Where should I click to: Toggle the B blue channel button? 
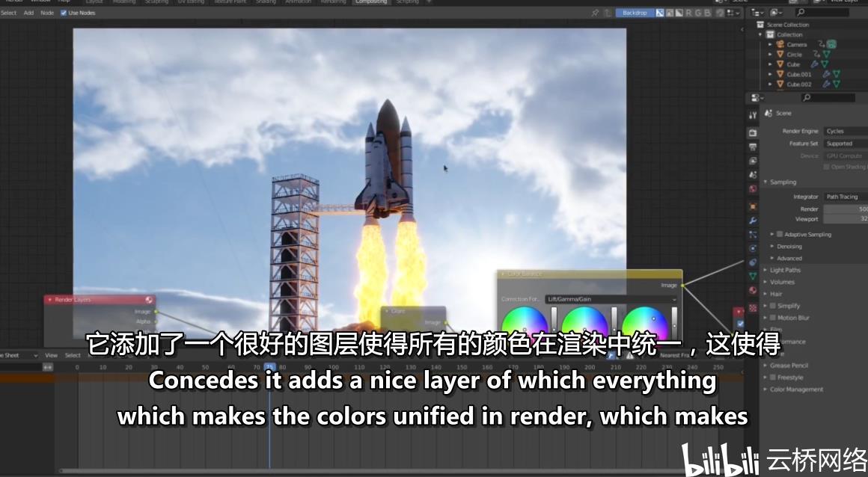[707, 13]
